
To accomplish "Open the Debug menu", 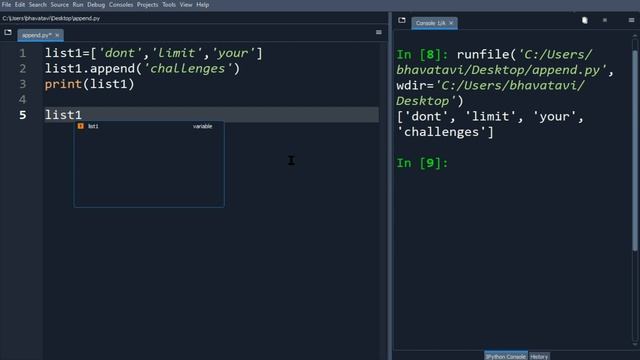I will point(96,5).
